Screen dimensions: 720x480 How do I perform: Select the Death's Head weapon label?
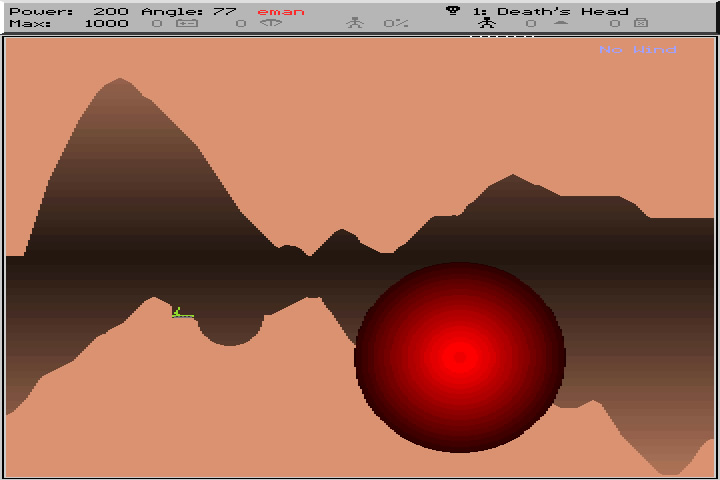(562, 11)
